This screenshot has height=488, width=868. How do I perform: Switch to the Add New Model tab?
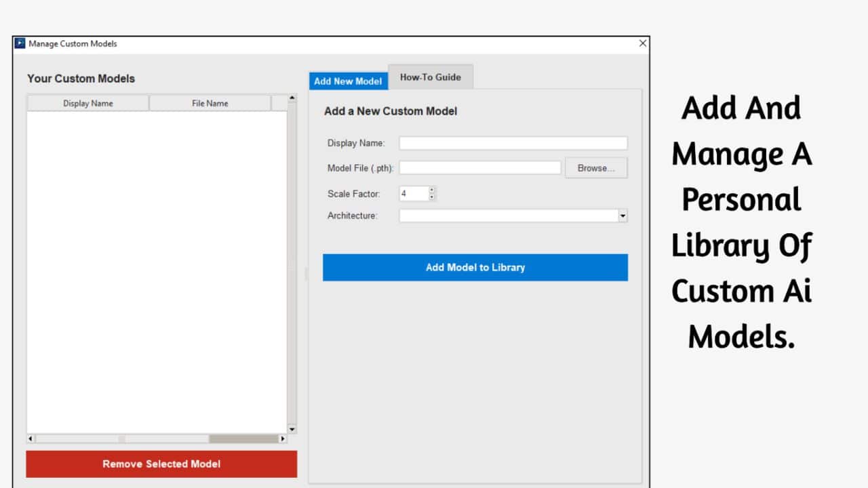tap(348, 81)
